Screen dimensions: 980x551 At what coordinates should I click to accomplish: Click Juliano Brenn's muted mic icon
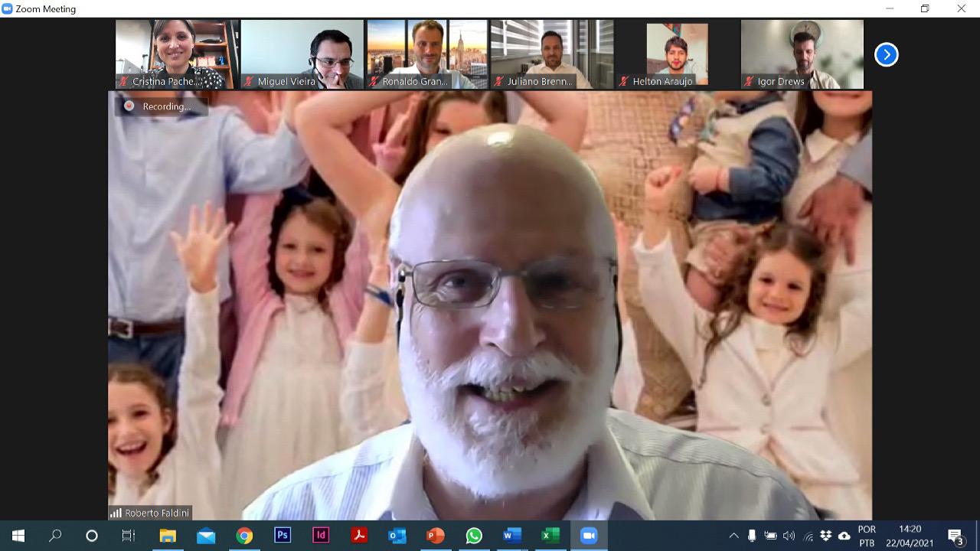click(499, 81)
